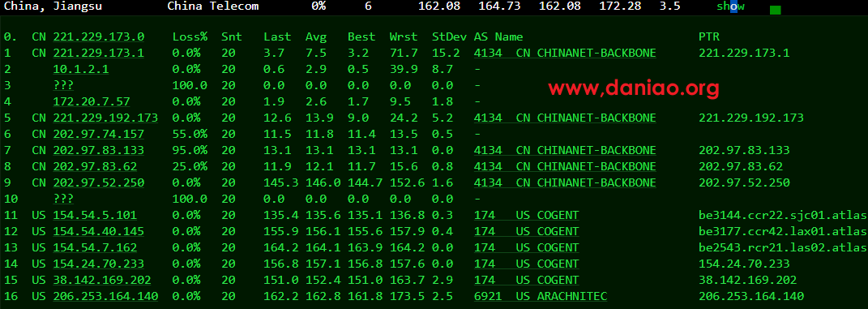The width and height of the screenshot is (868, 309).
Task: Click the 'StDev' column header
Action: point(450,36)
